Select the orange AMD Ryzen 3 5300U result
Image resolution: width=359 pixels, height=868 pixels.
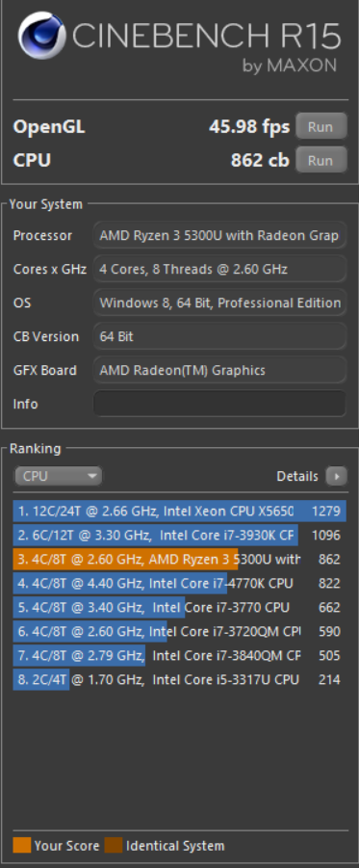180,559
